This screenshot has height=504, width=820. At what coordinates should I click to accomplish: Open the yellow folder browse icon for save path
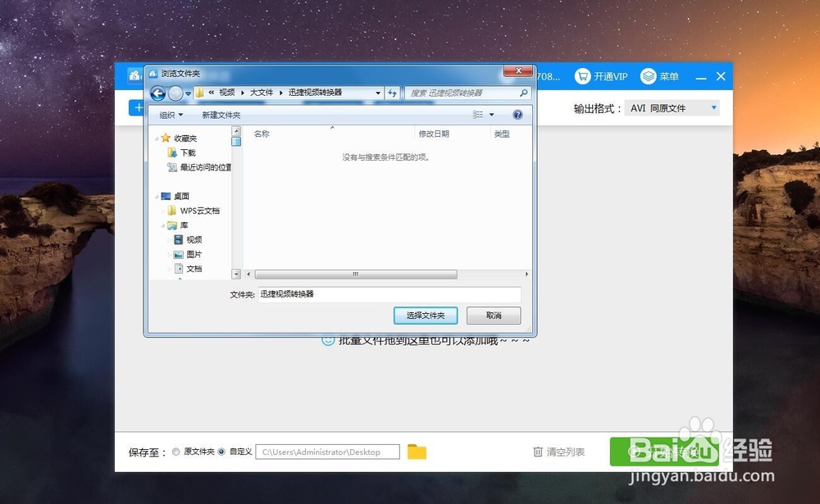(x=416, y=451)
